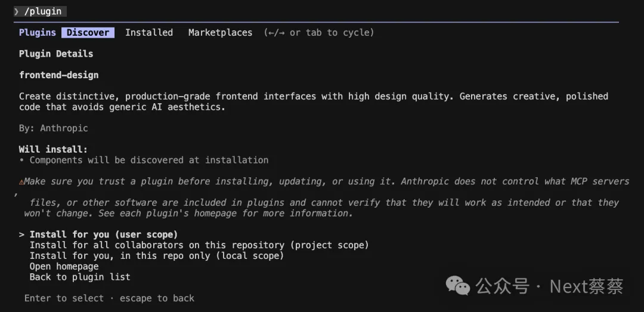
Task: Go to the Marketplaces tab
Action: [x=220, y=33]
